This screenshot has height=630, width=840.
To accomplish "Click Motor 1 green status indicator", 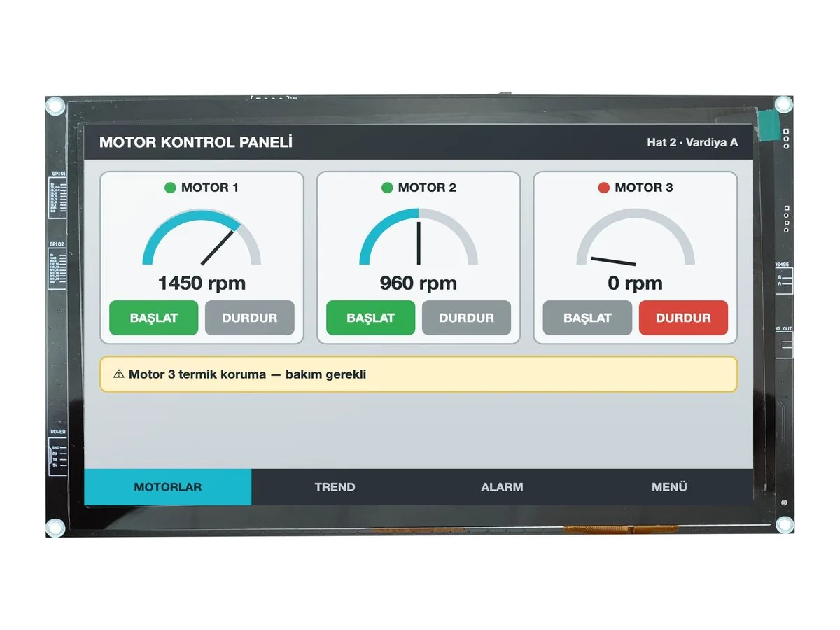I will pyautogui.click(x=170, y=188).
